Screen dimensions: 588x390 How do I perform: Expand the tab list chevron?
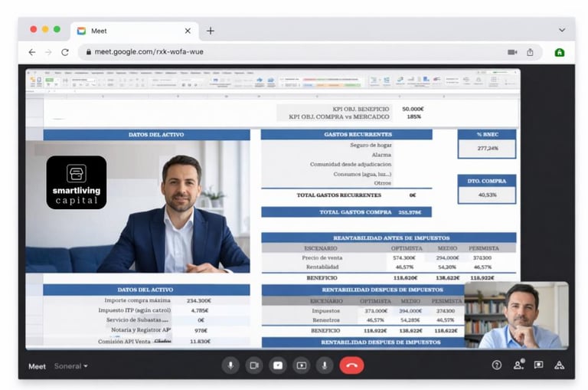(x=562, y=30)
